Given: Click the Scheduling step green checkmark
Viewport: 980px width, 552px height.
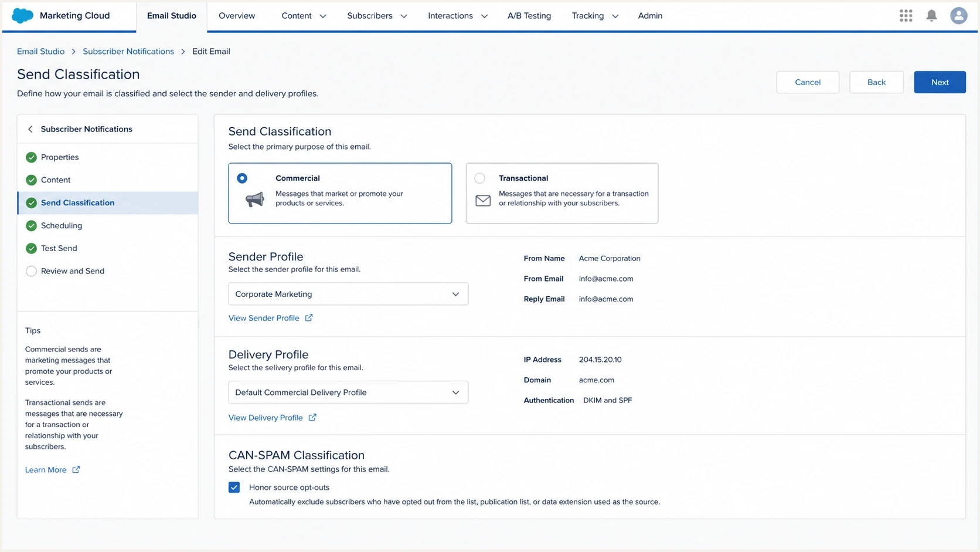Looking at the screenshot, I should (x=32, y=226).
